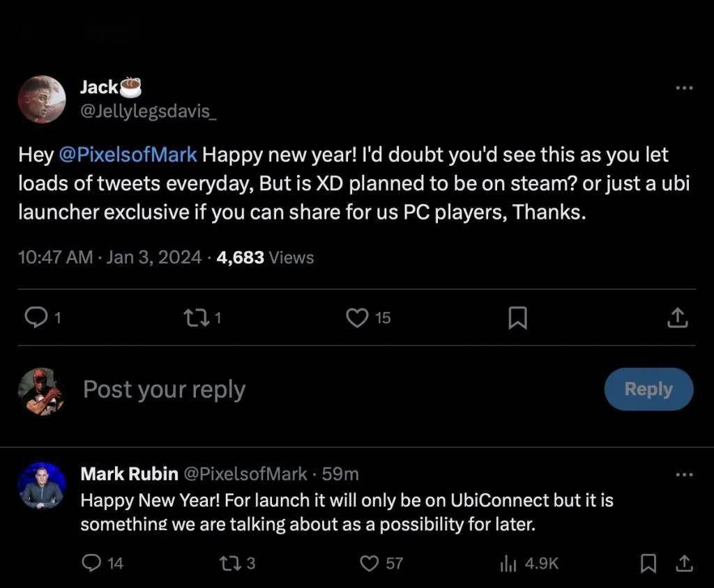714x588 pixels.
Task: View analytics for Mark Rubin's reply
Action: 508,563
